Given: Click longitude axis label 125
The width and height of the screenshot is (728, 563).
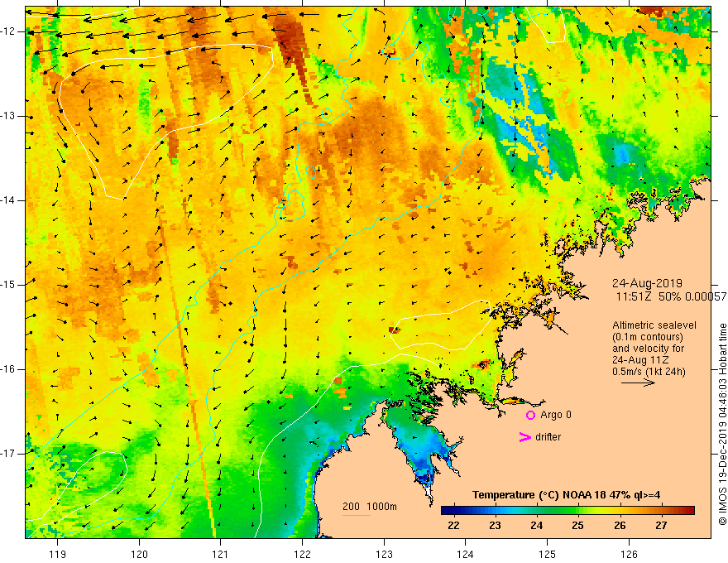Looking at the screenshot, I should click(548, 554).
